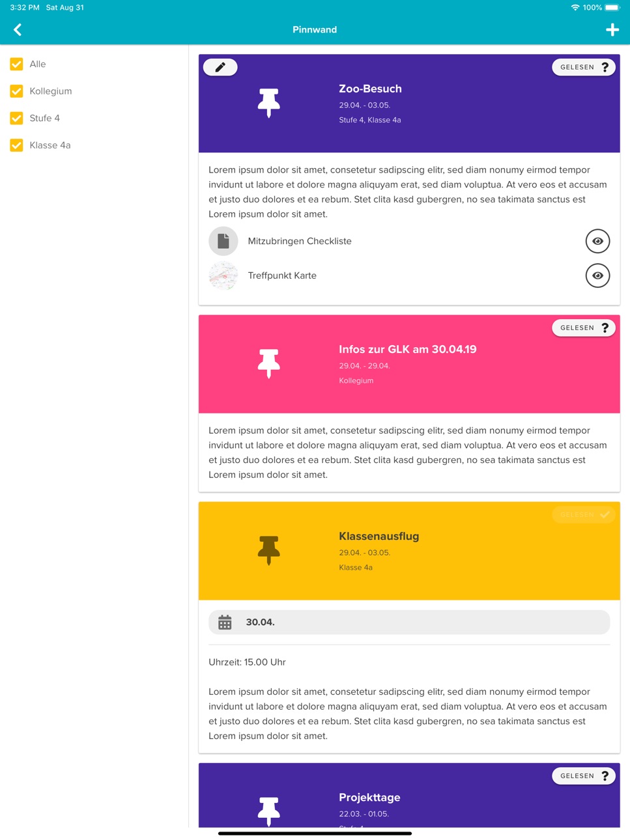Tap the back arrow in header
This screenshot has width=630, height=840.
click(18, 29)
